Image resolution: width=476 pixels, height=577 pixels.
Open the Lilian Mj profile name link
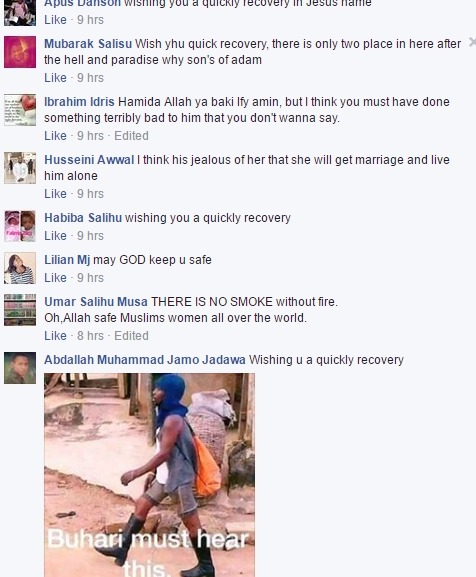tap(67, 260)
